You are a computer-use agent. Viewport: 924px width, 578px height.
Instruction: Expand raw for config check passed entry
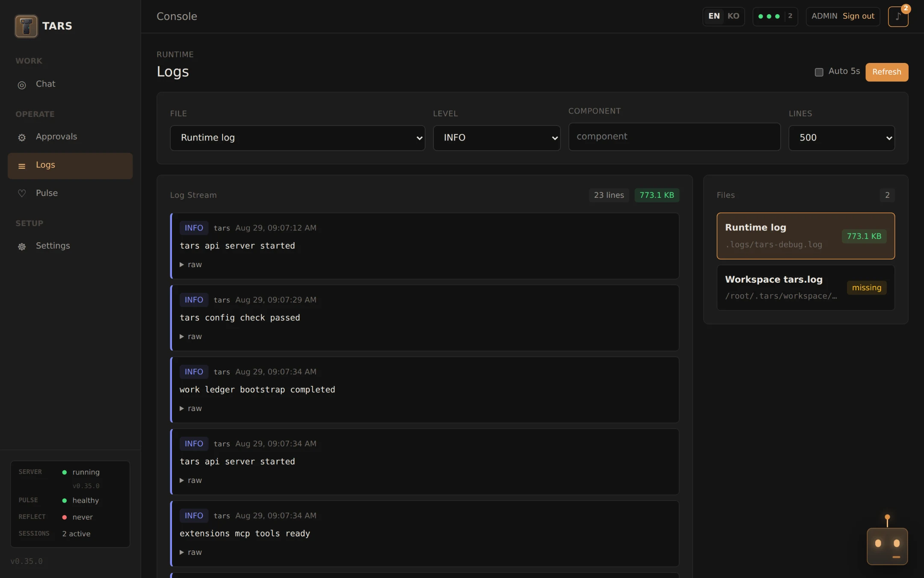pos(190,337)
